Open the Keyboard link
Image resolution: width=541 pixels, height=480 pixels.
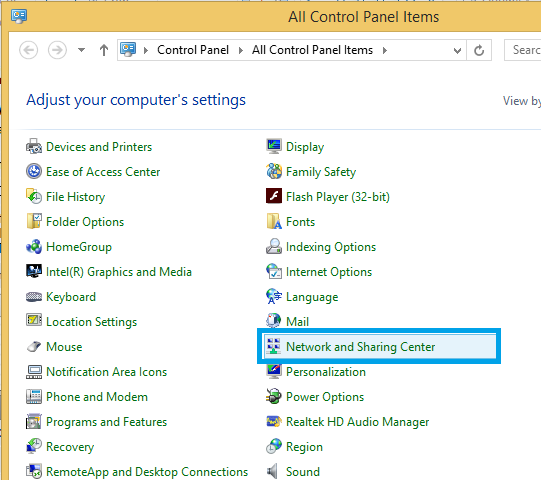tap(71, 297)
